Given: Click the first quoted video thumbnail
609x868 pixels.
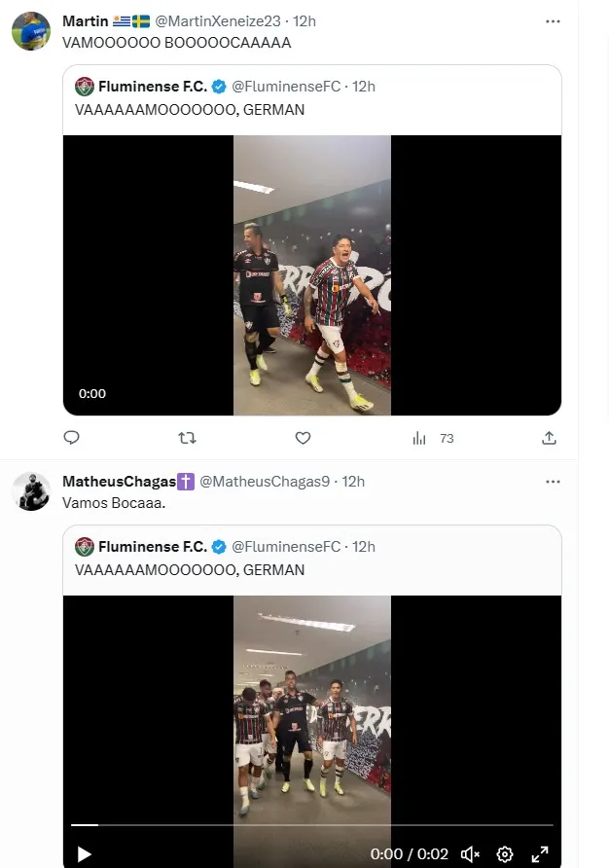Looking at the screenshot, I should (312, 275).
